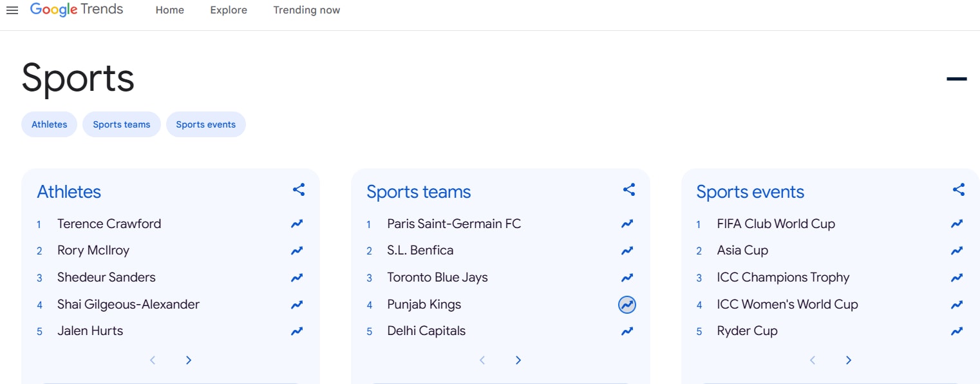Share the Athletes list
This screenshot has height=384, width=980.
(299, 189)
